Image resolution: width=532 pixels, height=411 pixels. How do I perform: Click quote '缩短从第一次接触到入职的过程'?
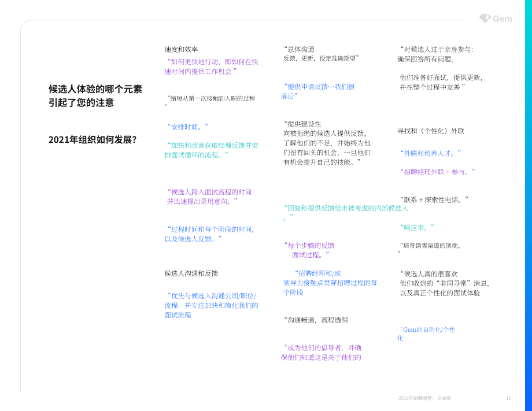[x=210, y=102]
